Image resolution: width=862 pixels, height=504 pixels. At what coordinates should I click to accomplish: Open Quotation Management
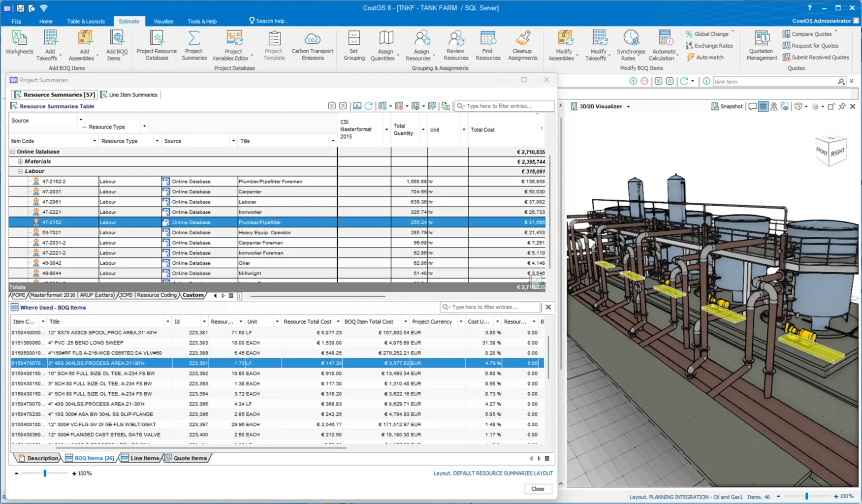[x=762, y=45]
